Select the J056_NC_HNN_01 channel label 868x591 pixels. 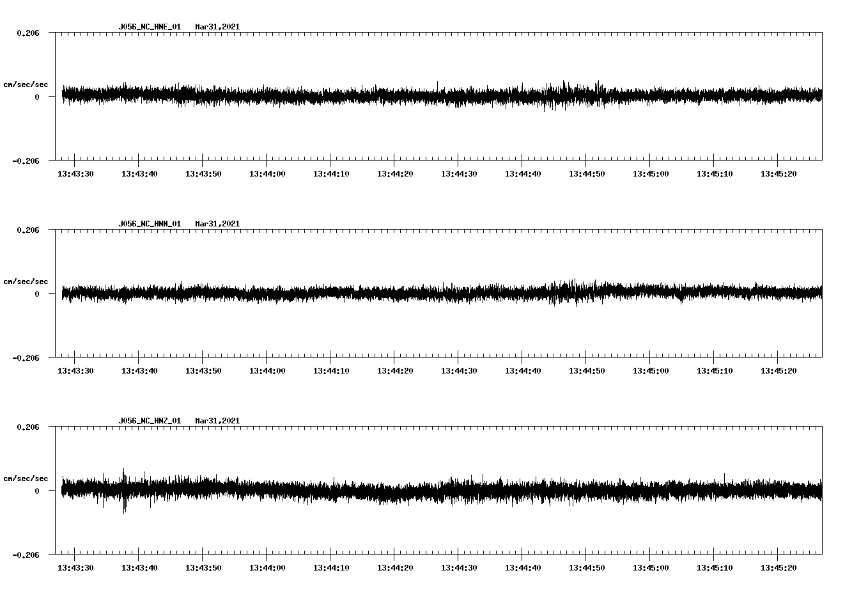(x=148, y=224)
